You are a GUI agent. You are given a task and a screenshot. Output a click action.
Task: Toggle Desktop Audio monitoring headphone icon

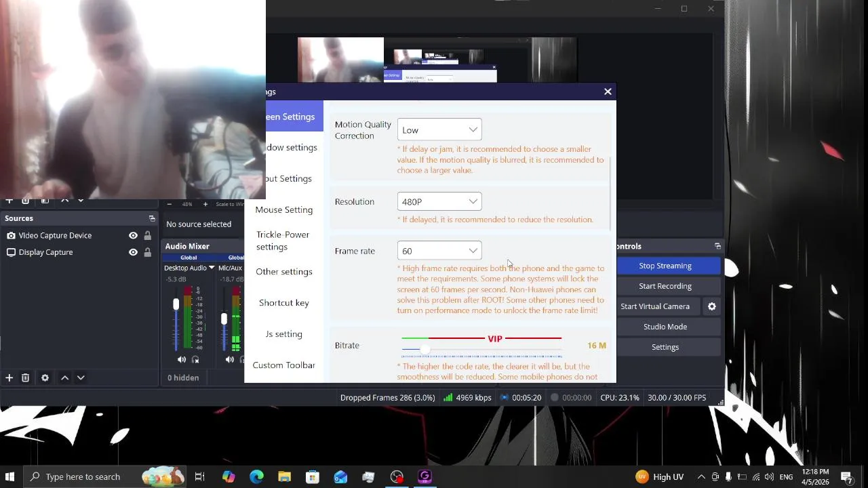coord(195,359)
